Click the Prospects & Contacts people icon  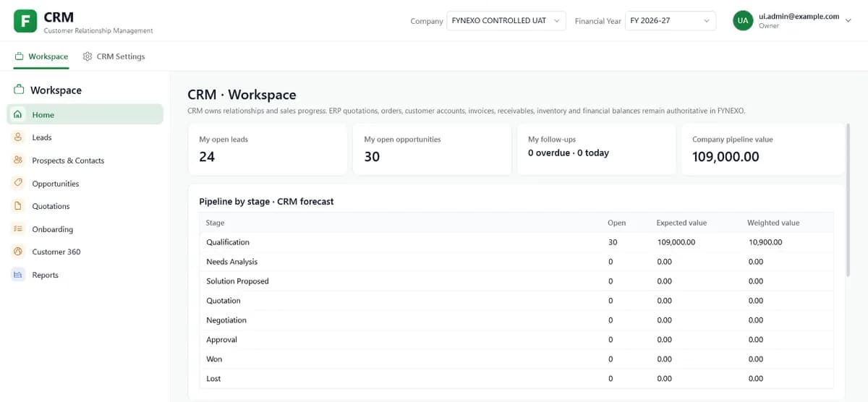point(18,161)
